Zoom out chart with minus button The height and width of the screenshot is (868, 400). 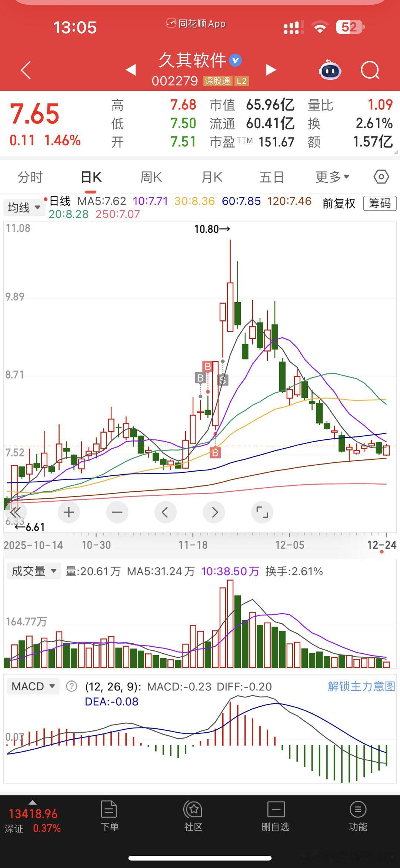pyautogui.click(x=117, y=512)
